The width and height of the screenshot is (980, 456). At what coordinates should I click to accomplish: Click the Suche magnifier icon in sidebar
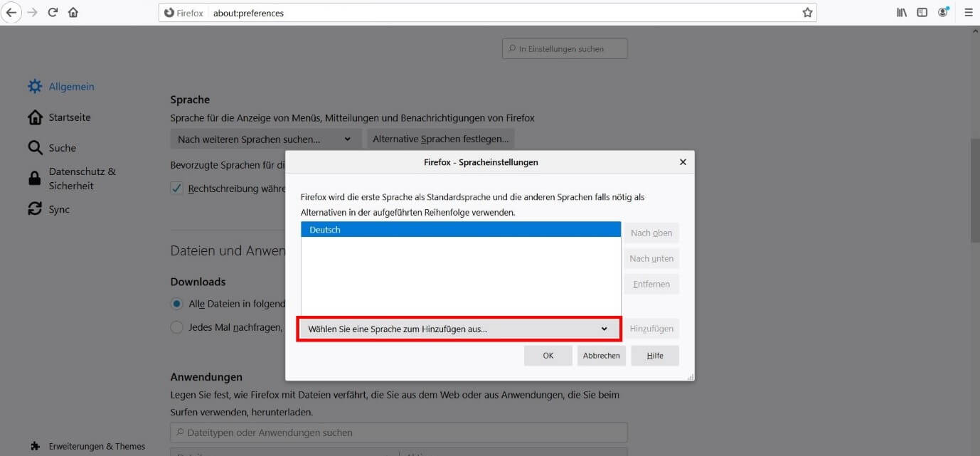(x=35, y=148)
